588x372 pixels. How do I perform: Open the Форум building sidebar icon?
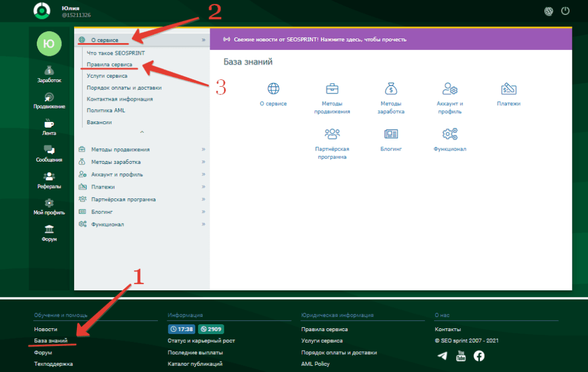pyautogui.click(x=49, y=229)
